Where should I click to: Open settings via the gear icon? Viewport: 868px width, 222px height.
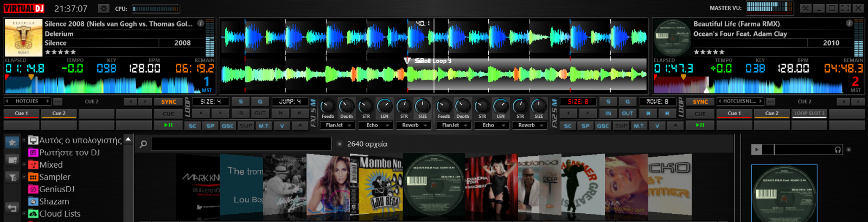104,8
